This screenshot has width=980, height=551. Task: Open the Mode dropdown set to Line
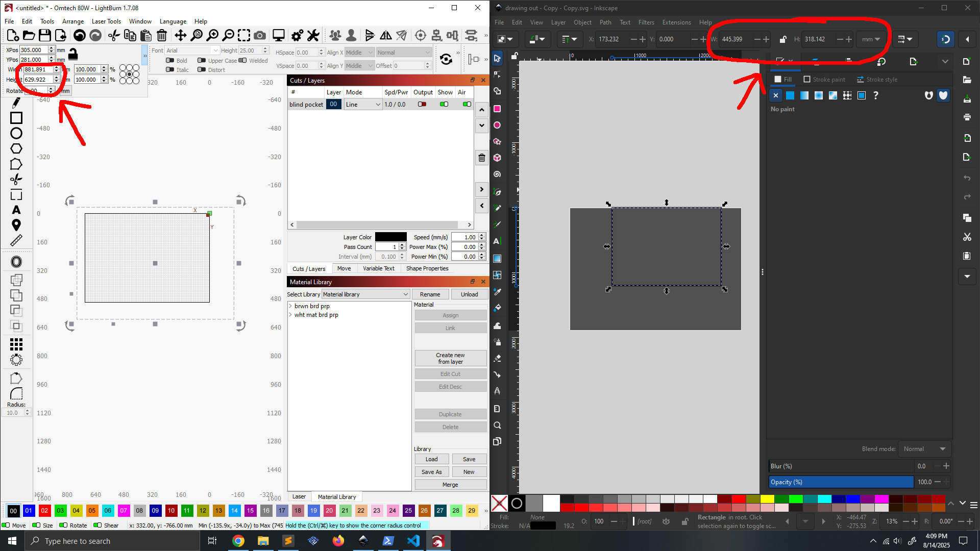[362, 104]
